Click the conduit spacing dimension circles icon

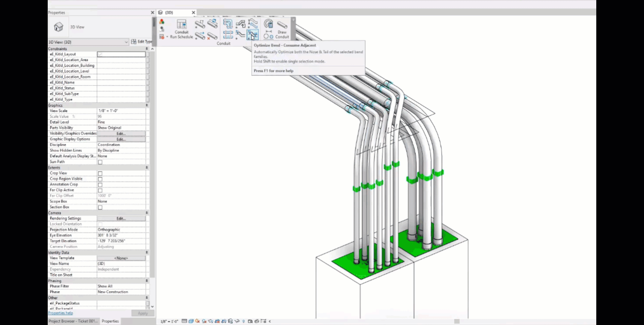268,35
